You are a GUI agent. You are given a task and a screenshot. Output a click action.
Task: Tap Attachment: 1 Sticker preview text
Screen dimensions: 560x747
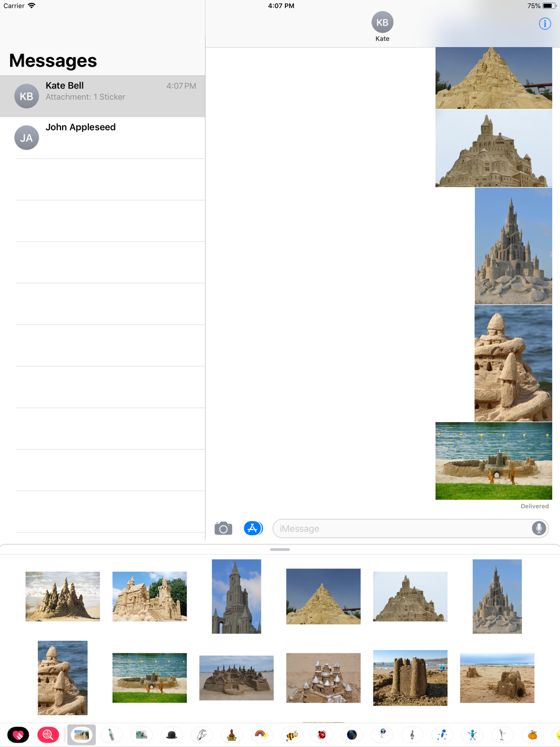(86, 97)
